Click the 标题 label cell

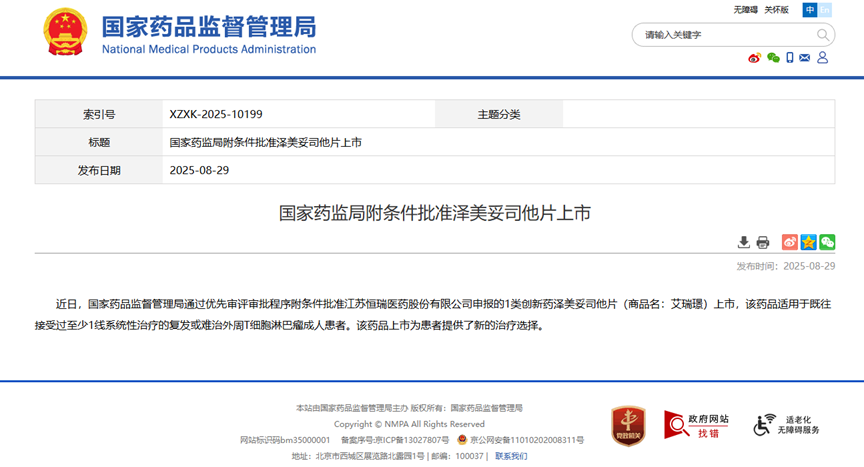pos(99,142)
